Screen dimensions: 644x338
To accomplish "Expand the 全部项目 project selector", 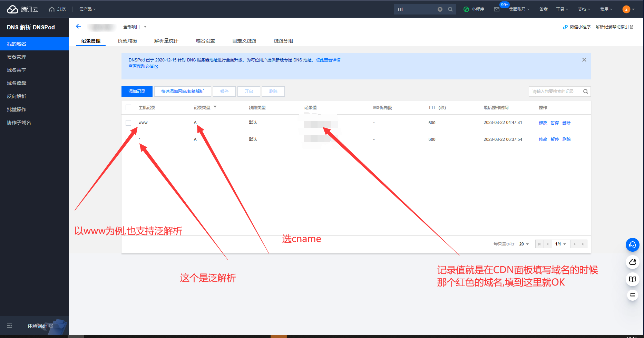I will tap(135, 27).
